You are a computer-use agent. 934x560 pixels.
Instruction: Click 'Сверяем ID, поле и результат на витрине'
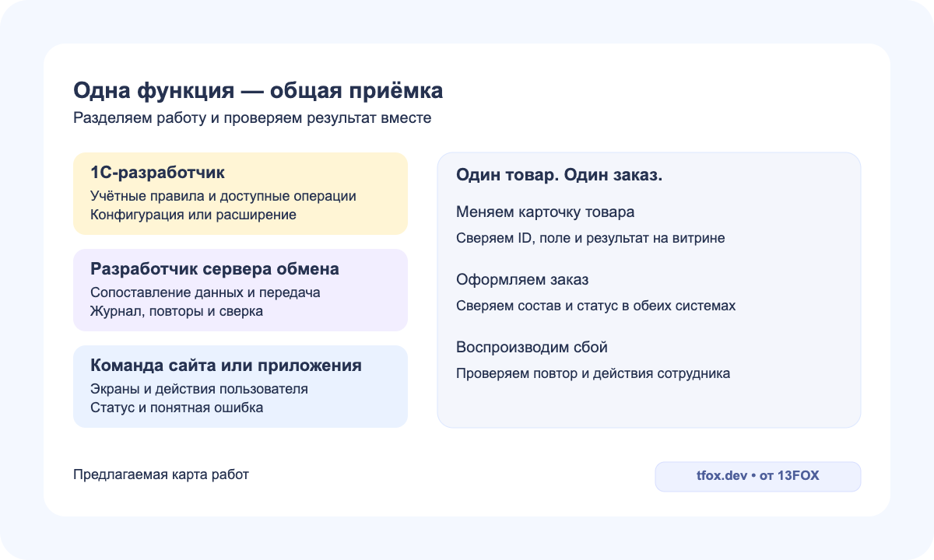(x=591, y=238)
